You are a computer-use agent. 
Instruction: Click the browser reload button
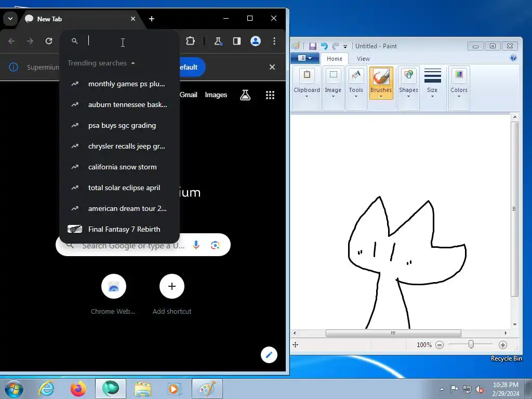(x=49, y=41)
